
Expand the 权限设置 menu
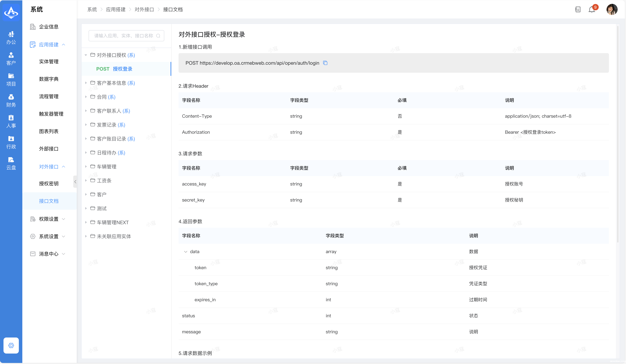point(49,219)
